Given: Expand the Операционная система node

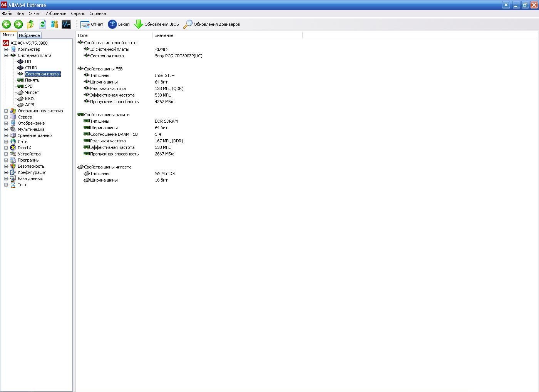Looking at the screenshot, I should 6,111.
